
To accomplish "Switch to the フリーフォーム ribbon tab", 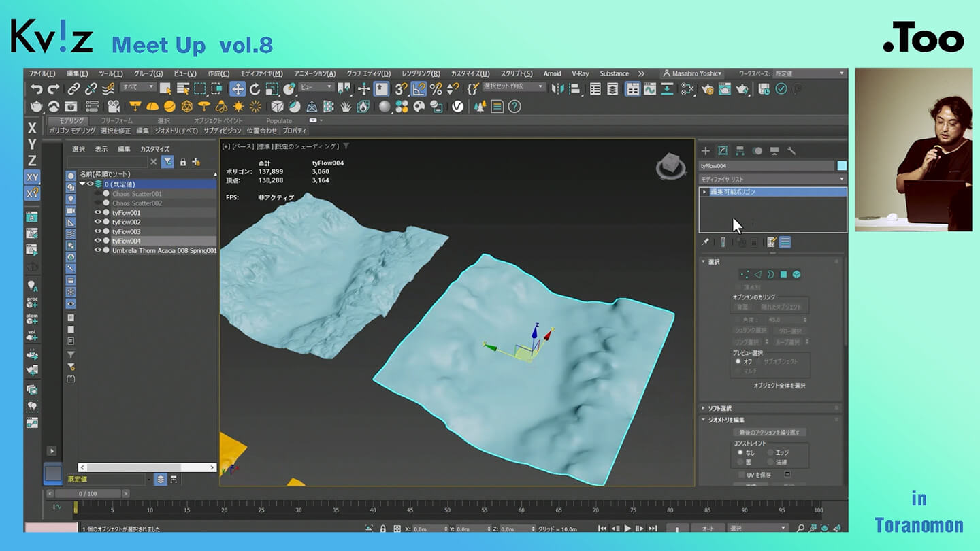I will tap(116, 120).
